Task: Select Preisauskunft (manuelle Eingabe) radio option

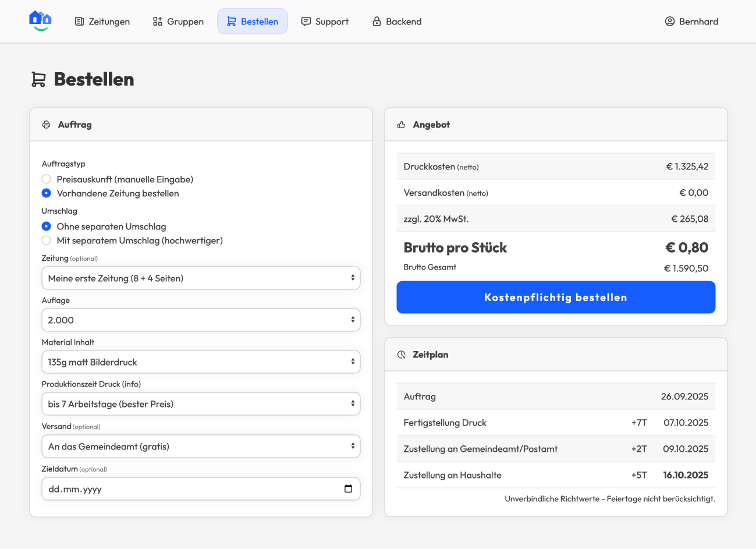Action: pyautogui.click(x=47, y=179)
